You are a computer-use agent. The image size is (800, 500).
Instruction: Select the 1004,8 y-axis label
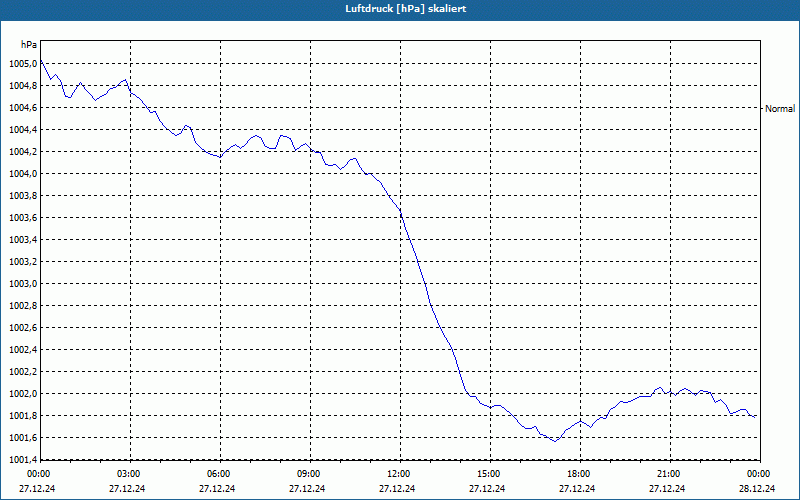click(x=23, y=86)
